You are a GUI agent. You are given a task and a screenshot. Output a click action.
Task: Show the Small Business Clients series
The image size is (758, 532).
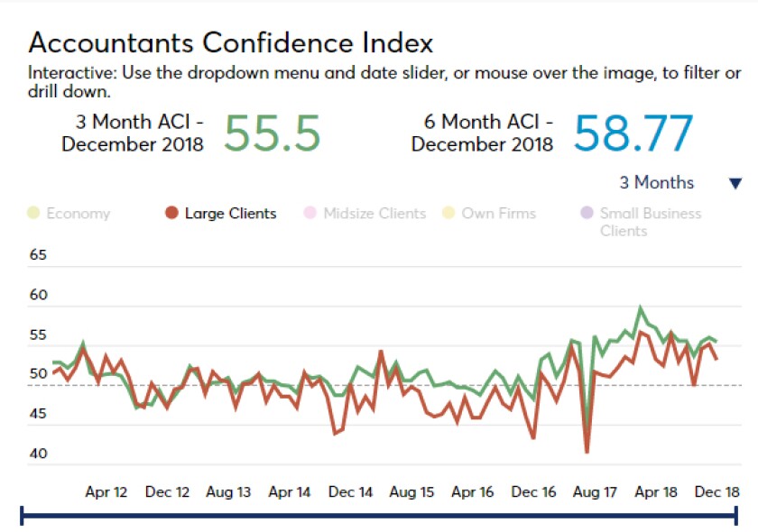point(651,222)
